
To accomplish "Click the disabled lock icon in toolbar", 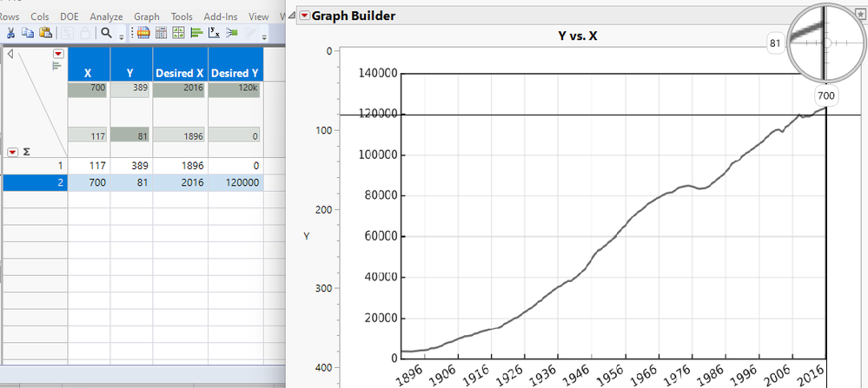I will [85, 33].
